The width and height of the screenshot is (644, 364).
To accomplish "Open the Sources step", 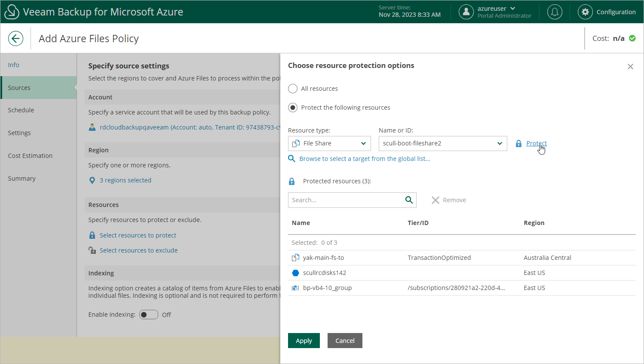I will pos(39,88).
